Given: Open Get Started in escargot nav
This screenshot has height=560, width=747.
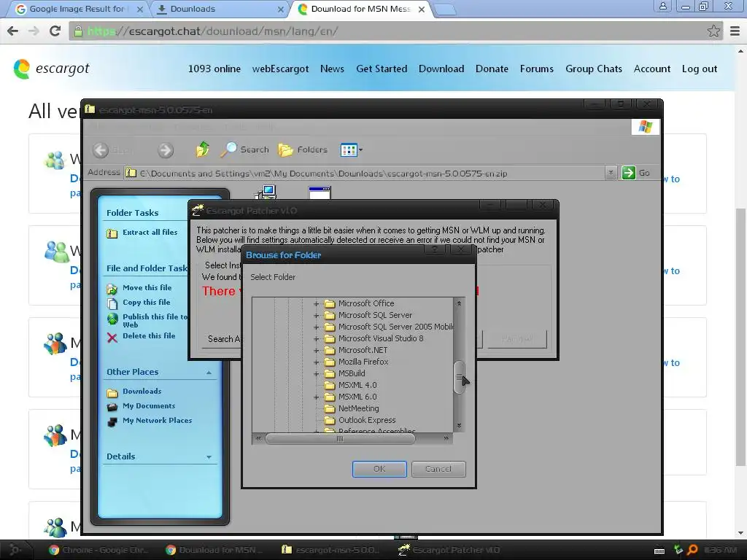Looking at the screenshot, I should click(x=382, y=69).
